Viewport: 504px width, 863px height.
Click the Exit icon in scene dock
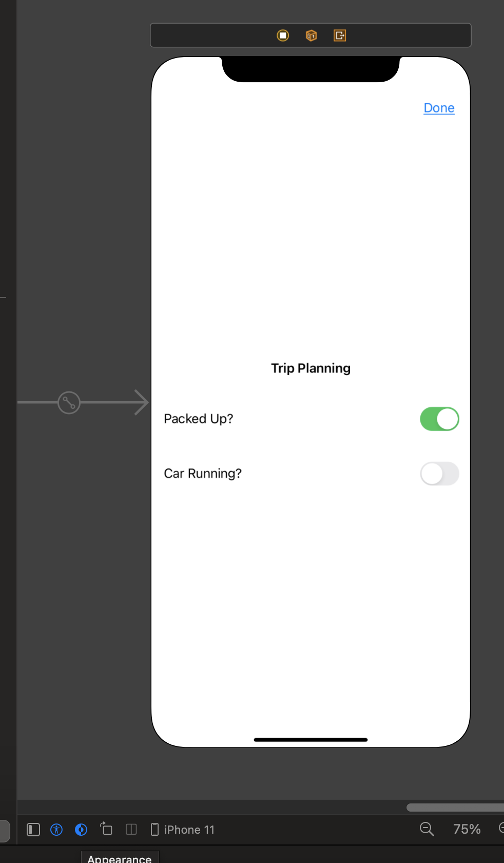coord(340,35)
